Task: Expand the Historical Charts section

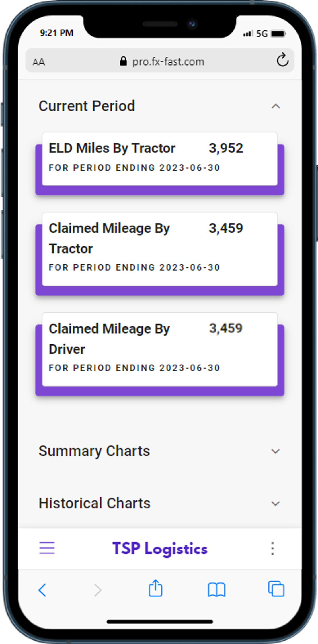Action: (275, 503)
